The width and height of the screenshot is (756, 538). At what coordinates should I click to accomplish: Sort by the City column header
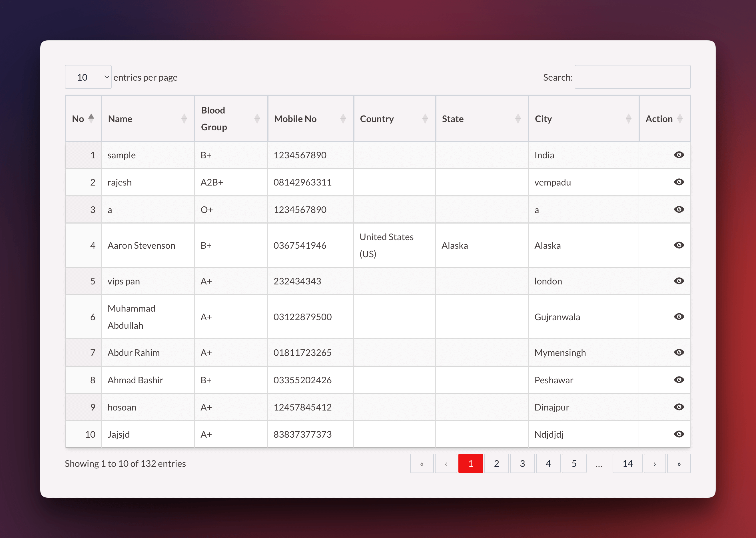(x=583, y=119)
